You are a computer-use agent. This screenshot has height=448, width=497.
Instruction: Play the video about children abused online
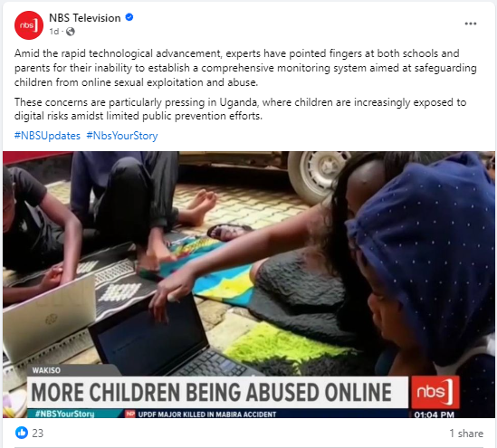pos(249,284)
